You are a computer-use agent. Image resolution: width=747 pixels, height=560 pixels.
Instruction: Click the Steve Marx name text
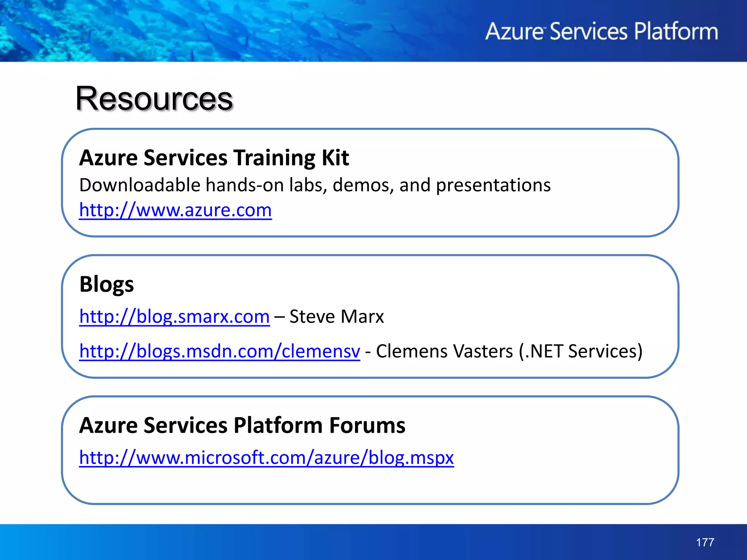(x=336, y=316)
